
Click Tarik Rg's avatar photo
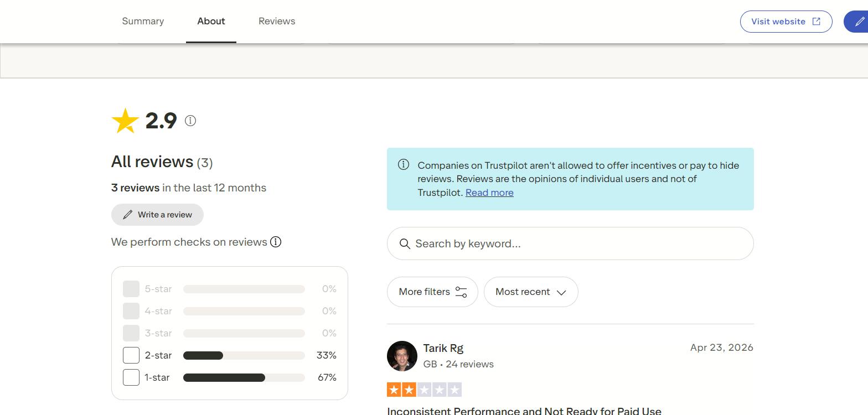click(x=402, y=356)
